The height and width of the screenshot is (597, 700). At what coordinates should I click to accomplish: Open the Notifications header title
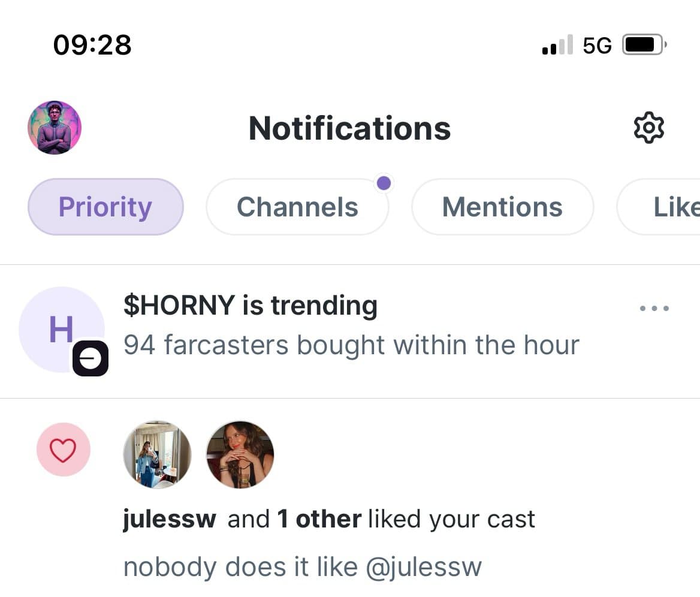(349, 128)
